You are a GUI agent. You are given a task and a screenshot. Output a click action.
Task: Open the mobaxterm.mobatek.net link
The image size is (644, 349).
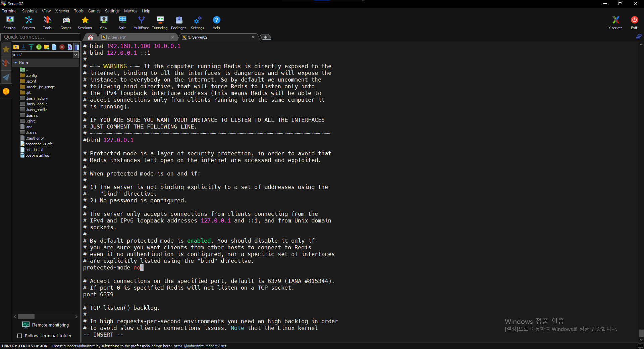(x=200, y=346)
